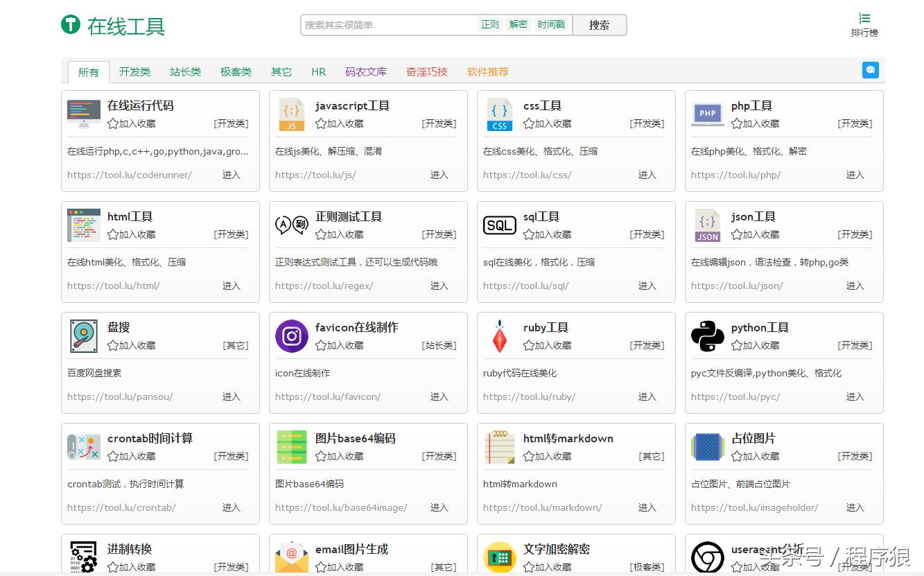The width and height of the screenshot is (924, 576).
Task: Click the SQL tool icon
Action: pos(499,225)
